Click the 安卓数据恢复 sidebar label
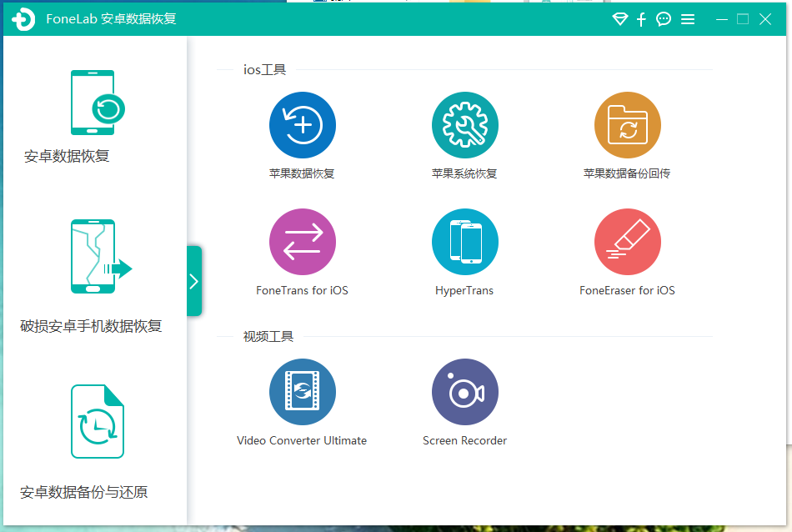Viewport: 792px width, 532px height. coord(67,156)
